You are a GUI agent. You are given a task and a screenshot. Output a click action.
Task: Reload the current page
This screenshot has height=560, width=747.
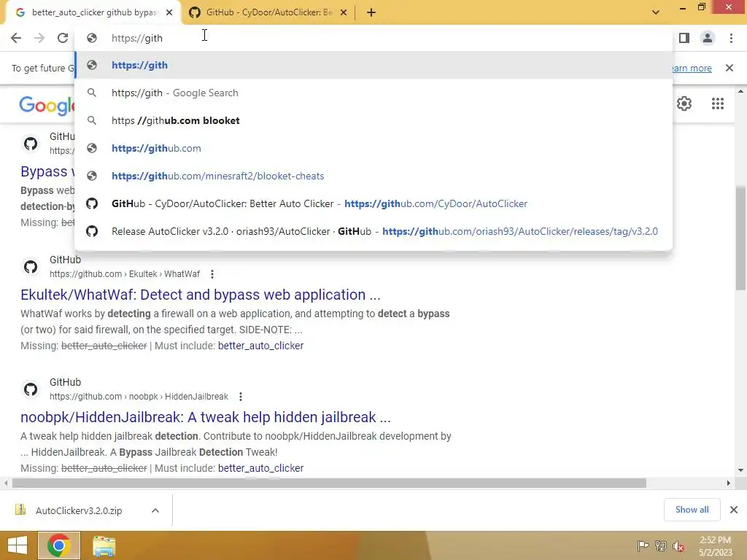[63, 38]
